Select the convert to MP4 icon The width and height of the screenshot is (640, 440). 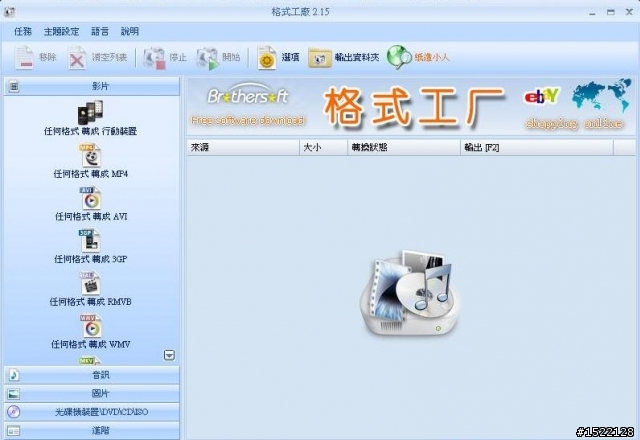(x=91, y=156)
